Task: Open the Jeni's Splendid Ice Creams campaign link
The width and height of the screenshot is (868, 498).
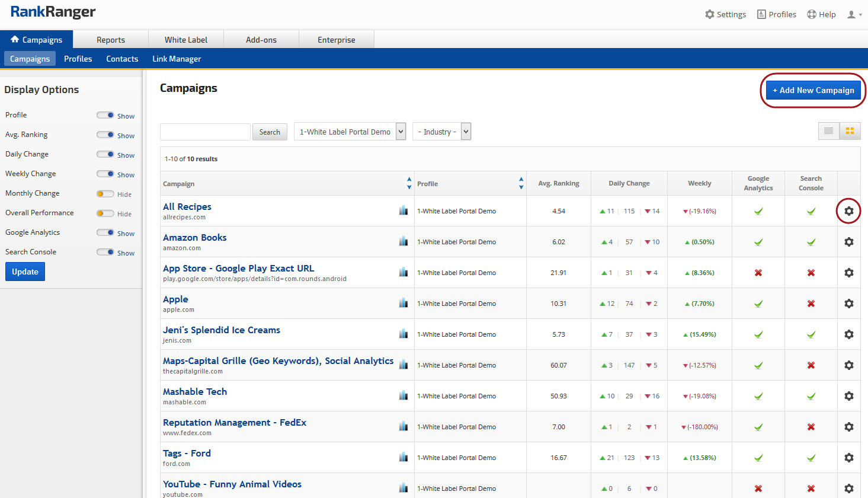Action: (222, 330)
